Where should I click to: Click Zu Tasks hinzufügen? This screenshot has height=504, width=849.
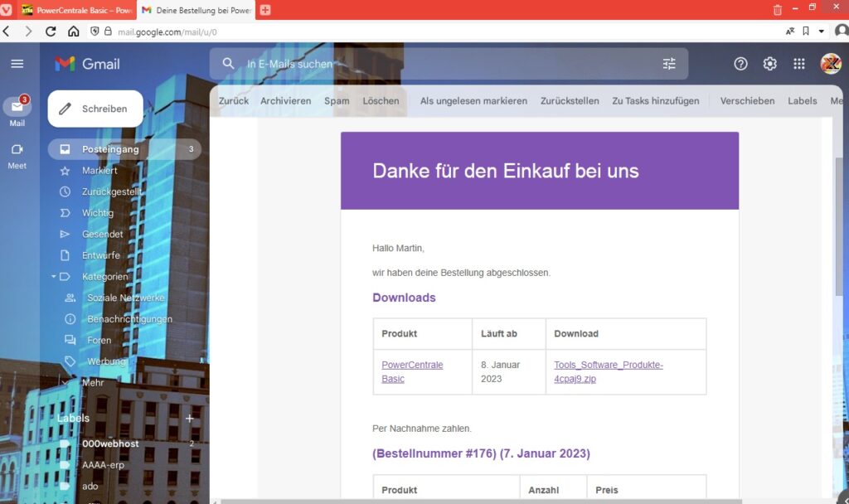[656, 100]
